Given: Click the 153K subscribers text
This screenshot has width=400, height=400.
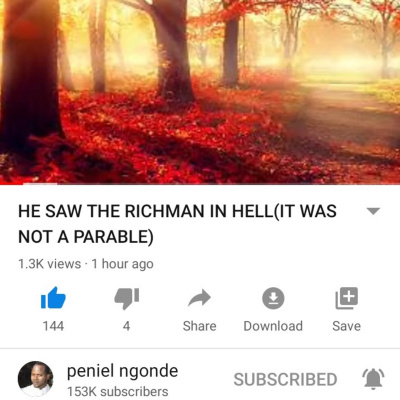Looking at the screenshot, I should 117,391.
